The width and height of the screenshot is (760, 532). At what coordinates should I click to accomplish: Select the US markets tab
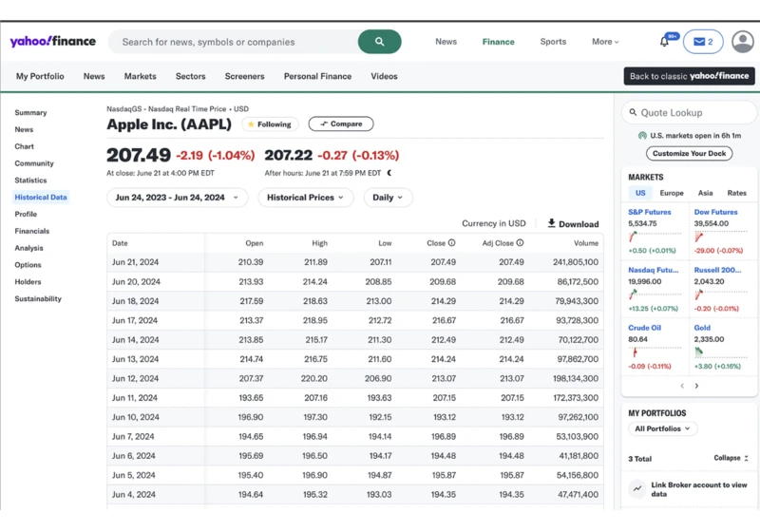pyautogui.click(x=639, y=193)
